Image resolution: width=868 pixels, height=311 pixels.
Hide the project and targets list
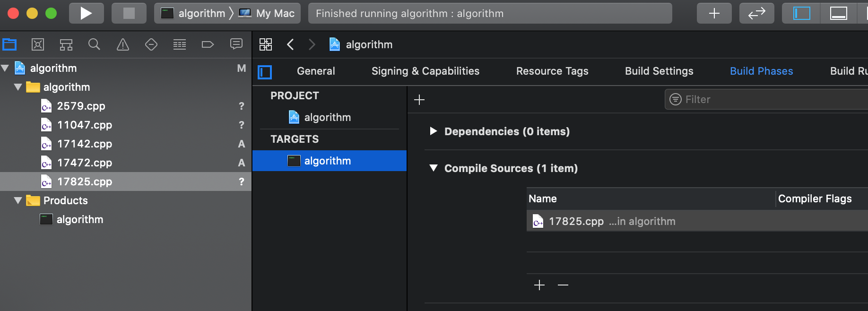pos(265,72)
